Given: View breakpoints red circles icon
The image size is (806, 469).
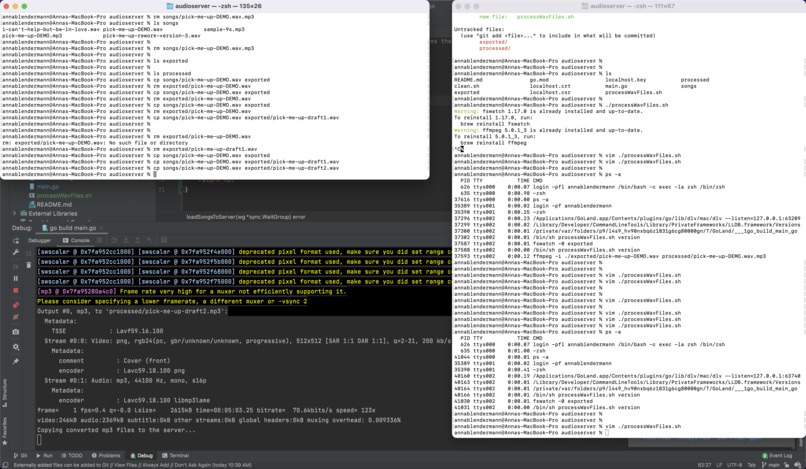Looking at the screenshot, I should (16, 305).
